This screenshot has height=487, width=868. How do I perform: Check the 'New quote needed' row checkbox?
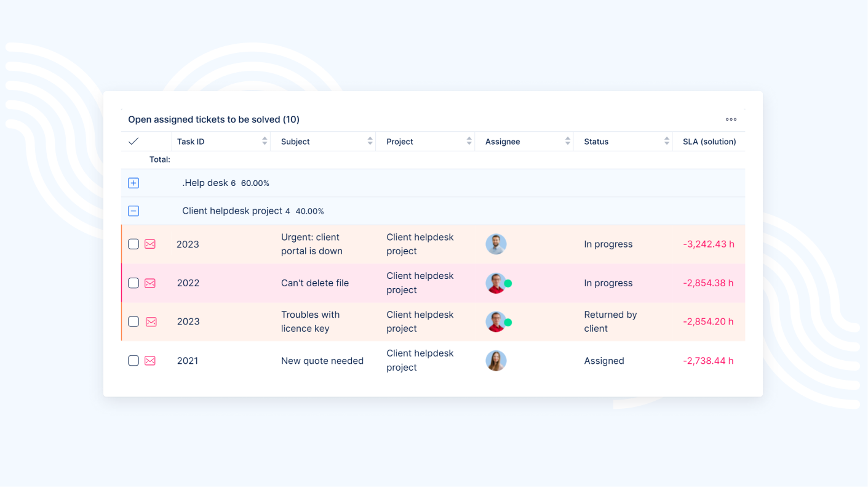pyautogui.click(x=133, y=361)
